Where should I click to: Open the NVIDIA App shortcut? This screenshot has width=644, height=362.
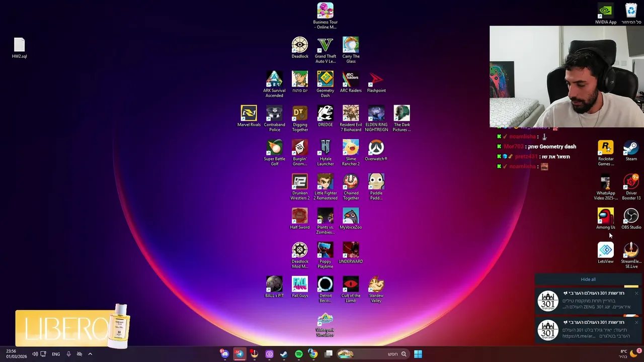[606, 14]
